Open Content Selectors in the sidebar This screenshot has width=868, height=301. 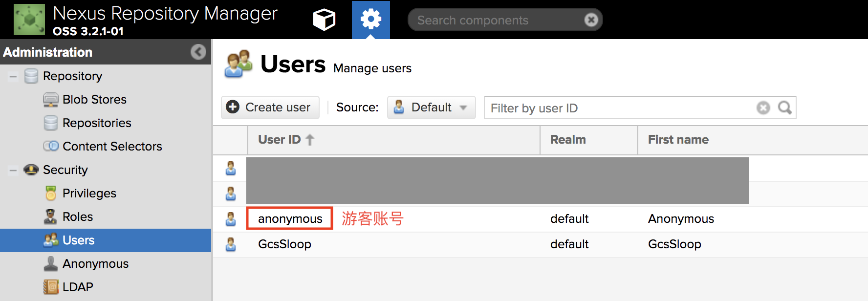tap(112, 147)
